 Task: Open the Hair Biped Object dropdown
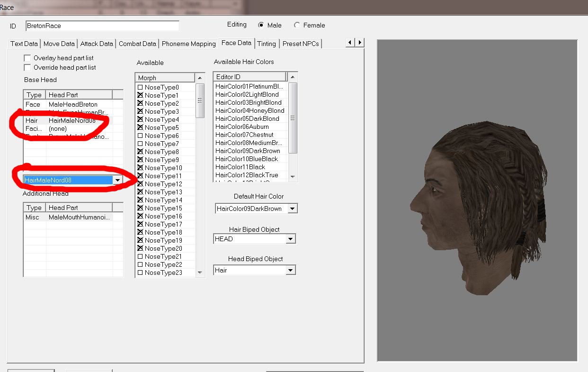291,239
